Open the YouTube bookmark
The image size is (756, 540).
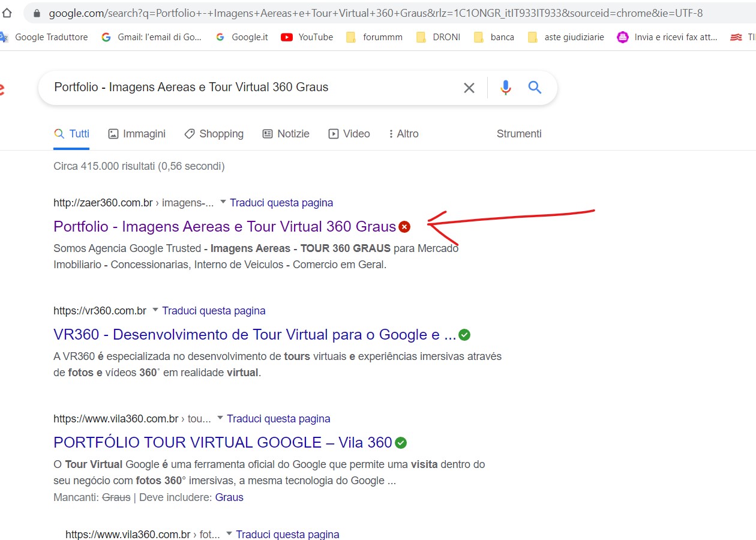point(307,37)
